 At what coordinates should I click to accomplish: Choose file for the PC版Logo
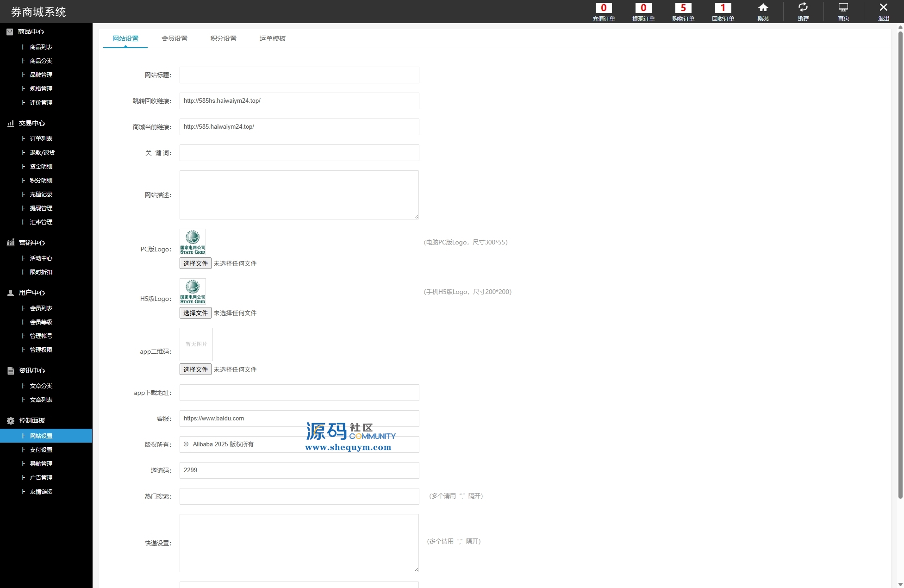click(x=195, y=263)
